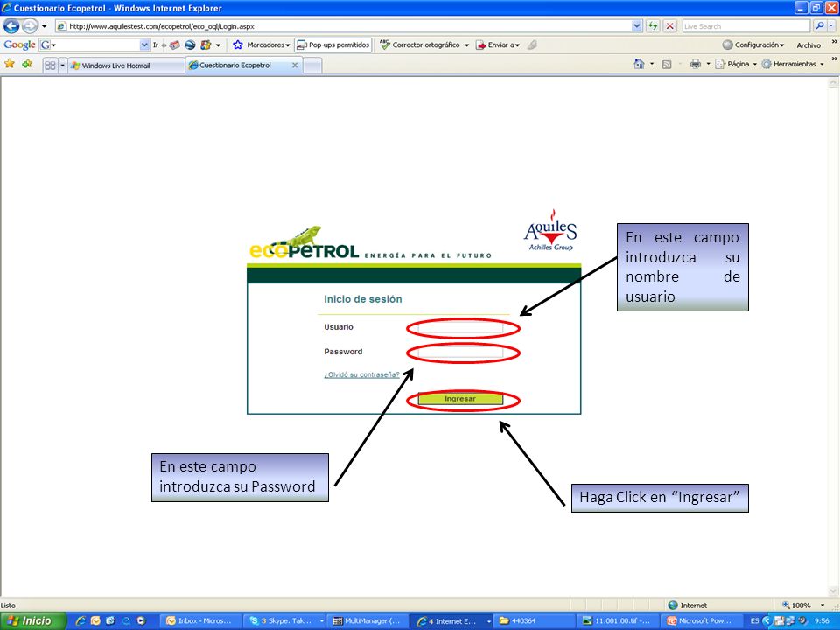Click the browser Forward arrow button
This screenshot has height=630, width=840.
[x=30, y=25]
